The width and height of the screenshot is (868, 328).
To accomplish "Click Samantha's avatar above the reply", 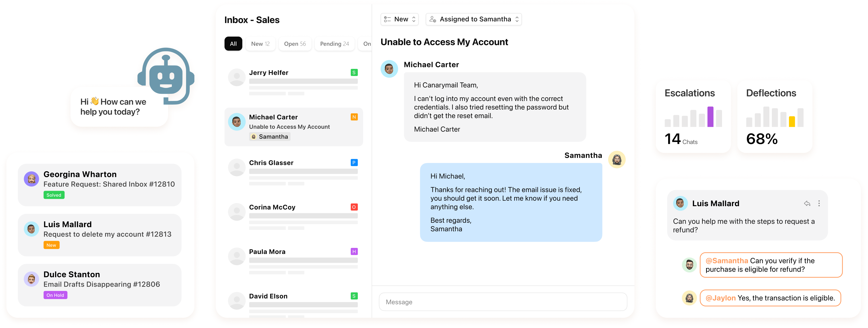I will click(x=617, y=159).
